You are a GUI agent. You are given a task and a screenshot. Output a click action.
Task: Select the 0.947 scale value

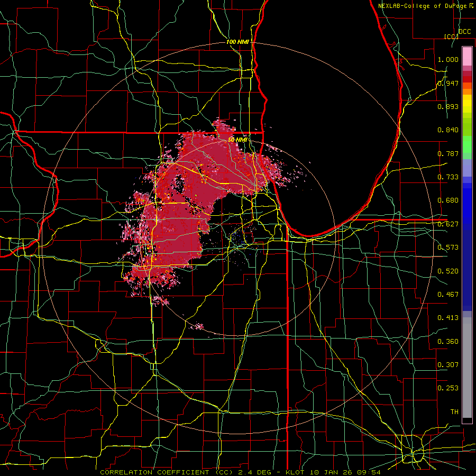(x=448, y=83)
